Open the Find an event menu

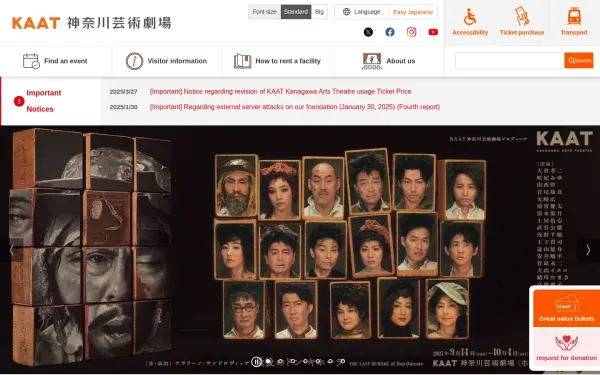[x=55, y=61]
